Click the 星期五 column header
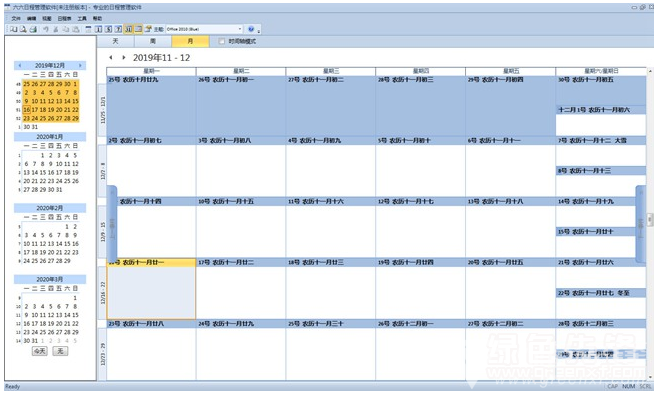 coord(510,71)
